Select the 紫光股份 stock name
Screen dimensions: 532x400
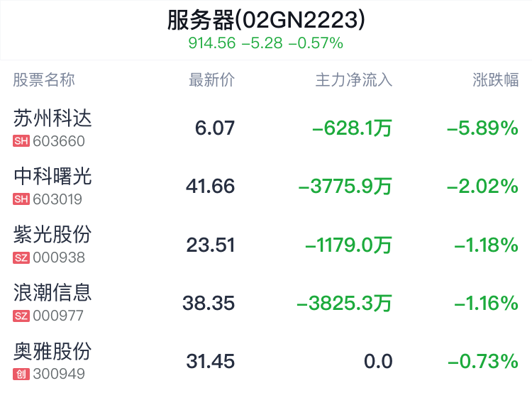pos(52,235)
